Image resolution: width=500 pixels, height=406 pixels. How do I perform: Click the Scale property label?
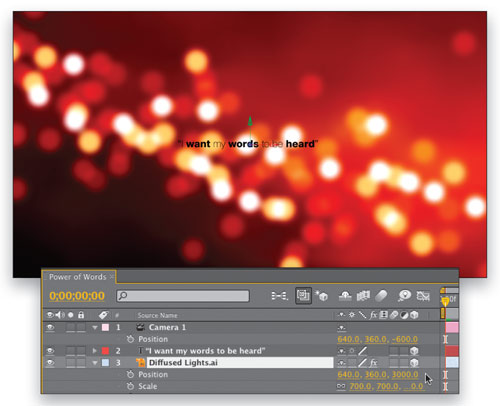148,387
